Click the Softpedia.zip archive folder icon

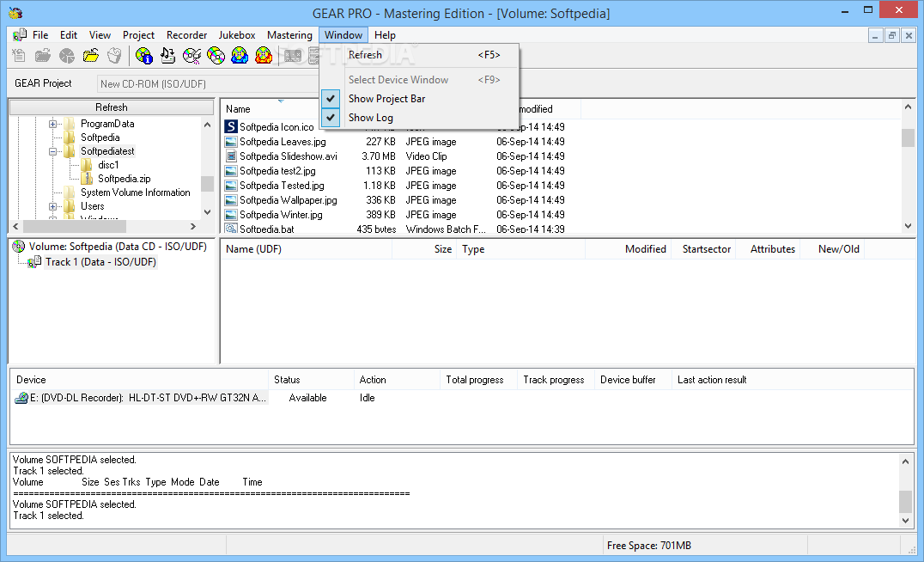pyautogui.click(x=88, y=178)
